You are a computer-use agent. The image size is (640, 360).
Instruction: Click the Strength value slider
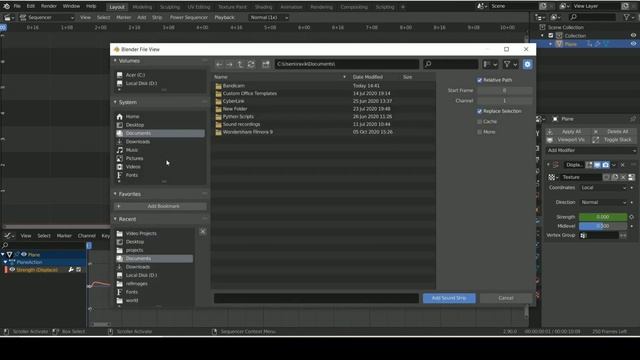point(603,217)
